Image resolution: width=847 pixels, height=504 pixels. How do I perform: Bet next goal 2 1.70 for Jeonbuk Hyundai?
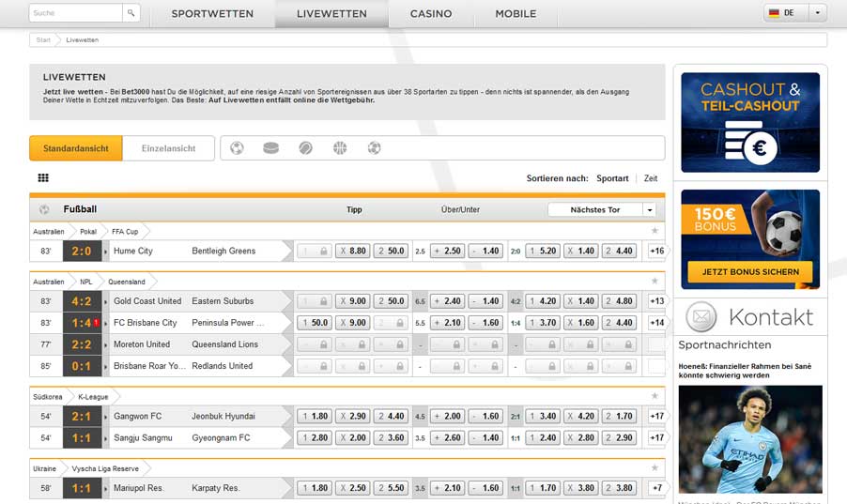click(x=619, y=416)
